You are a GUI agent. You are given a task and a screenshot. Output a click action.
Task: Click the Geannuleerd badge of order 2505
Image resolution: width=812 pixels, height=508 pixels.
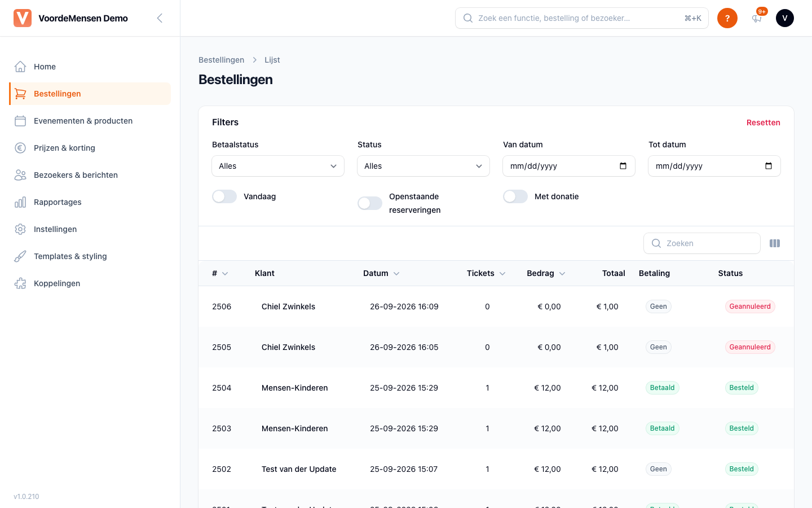click(750, 347)
